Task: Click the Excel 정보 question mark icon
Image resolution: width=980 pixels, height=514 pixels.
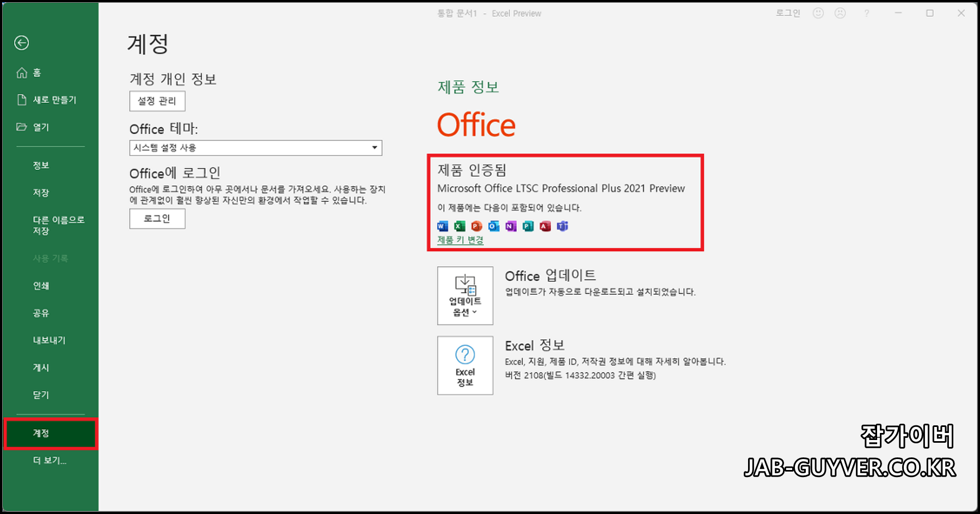Action: [464, 355]
